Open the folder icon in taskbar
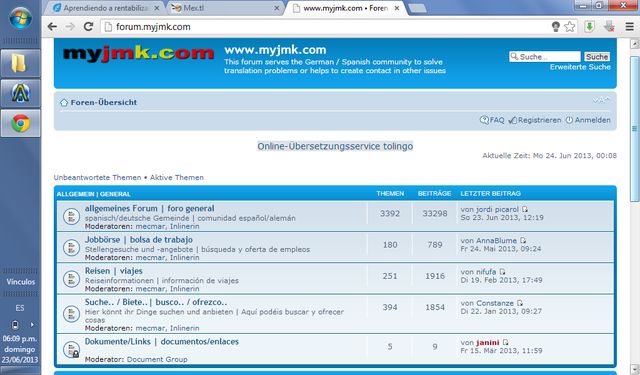The image size is (640, 375). click(20, 63)
